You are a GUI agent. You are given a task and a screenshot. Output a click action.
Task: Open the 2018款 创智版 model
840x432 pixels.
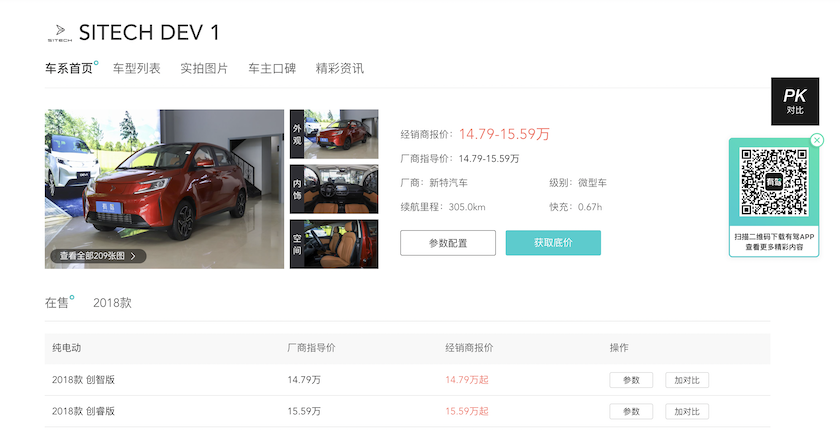[x=84, y=379]
